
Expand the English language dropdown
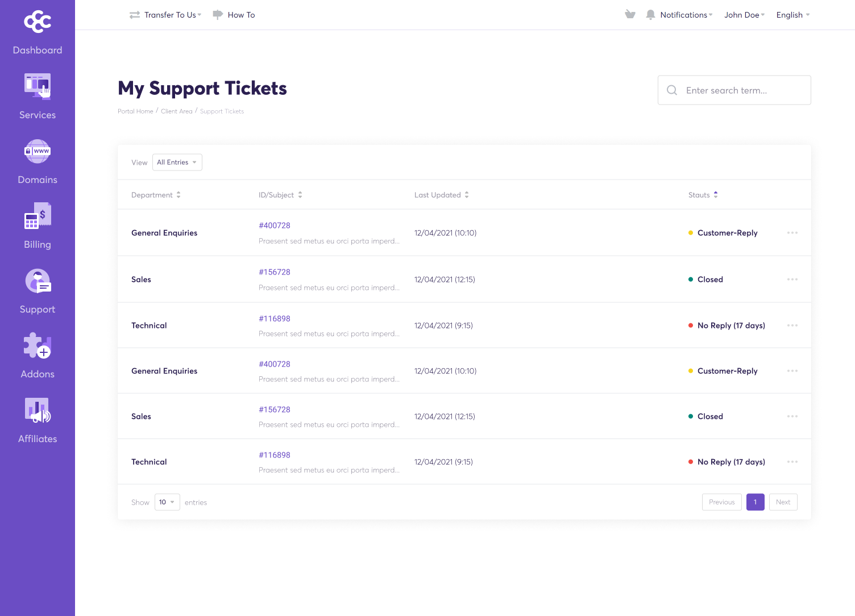pos(793,15)
